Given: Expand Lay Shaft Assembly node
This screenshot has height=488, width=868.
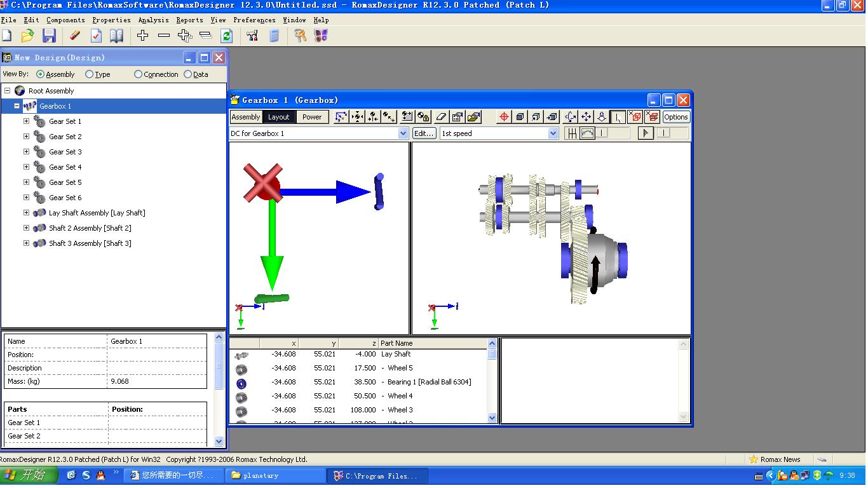Looking at the screenshot, I should [26, 213].
